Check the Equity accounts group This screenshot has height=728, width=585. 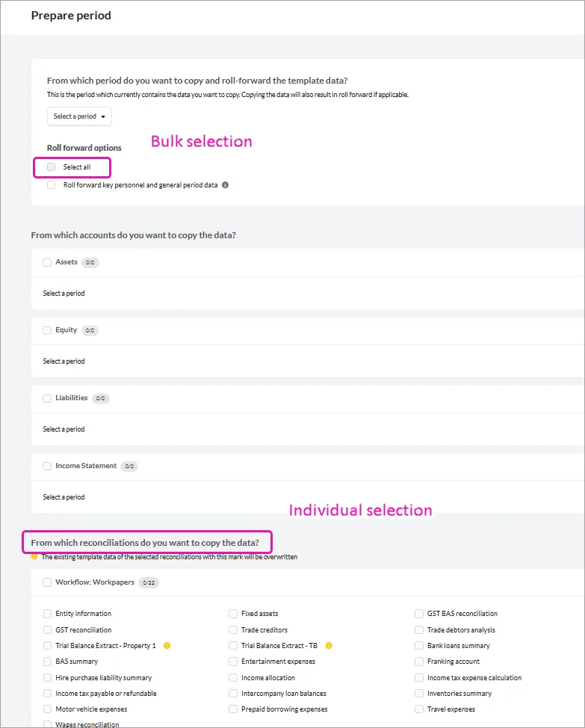47,330
